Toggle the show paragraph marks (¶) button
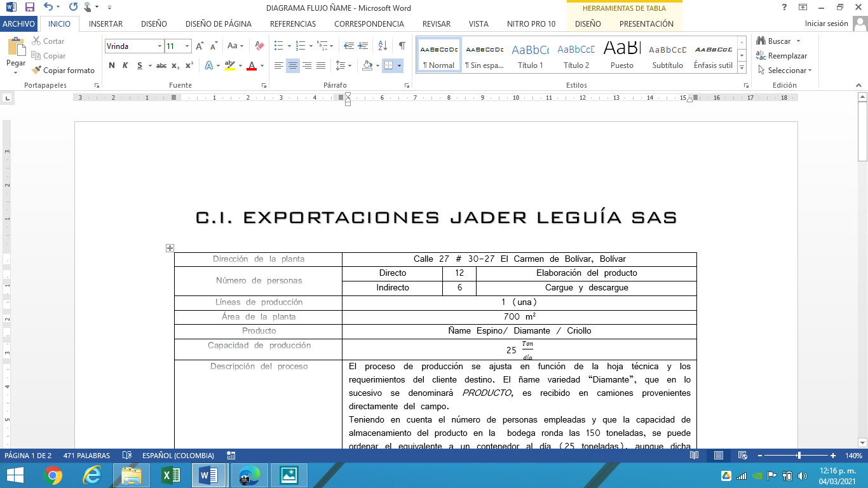The height and width of the screenshot is (488, 868). [402, 46]
